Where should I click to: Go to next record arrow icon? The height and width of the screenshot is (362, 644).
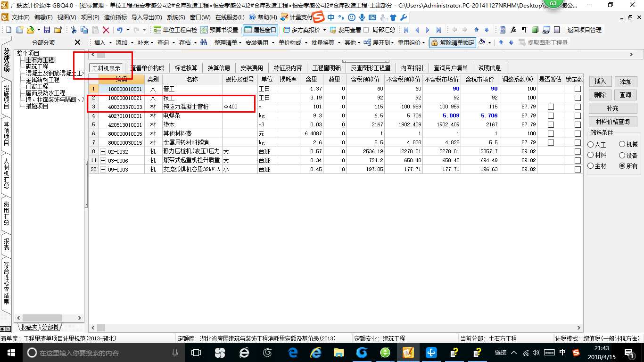click(428, 30)
